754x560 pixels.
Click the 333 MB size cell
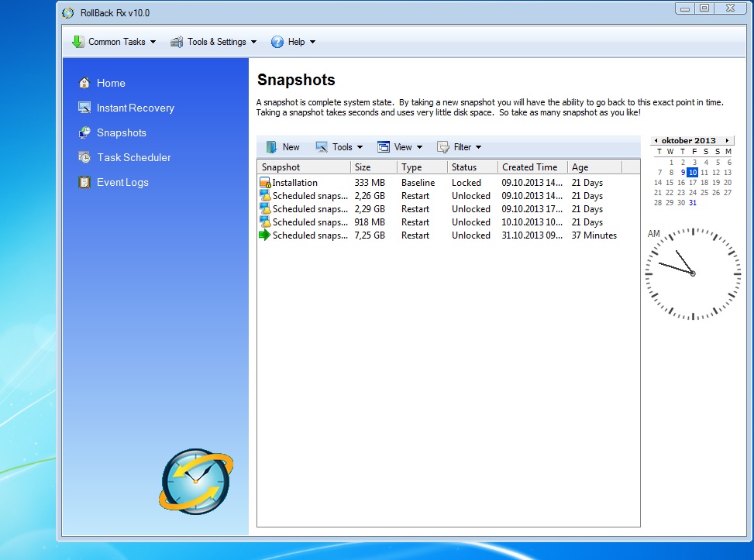[x=370, y=183]
